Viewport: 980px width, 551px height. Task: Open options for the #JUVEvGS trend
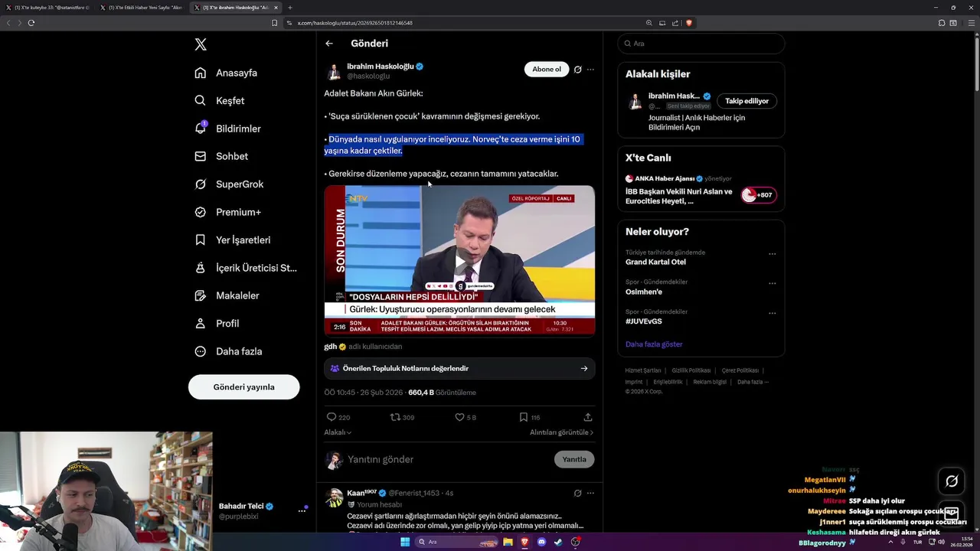[x=772, y=313]
